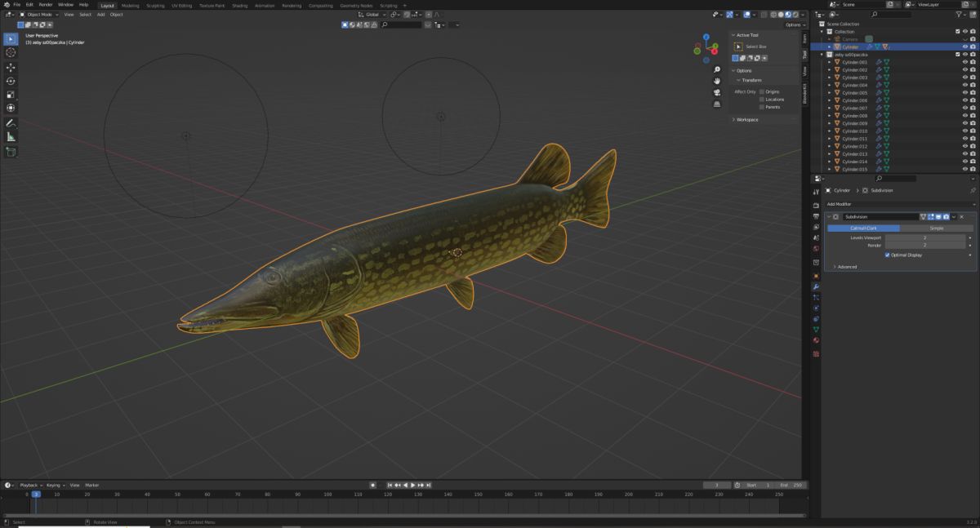Open the Render properties tab

[x=816, y=205]
